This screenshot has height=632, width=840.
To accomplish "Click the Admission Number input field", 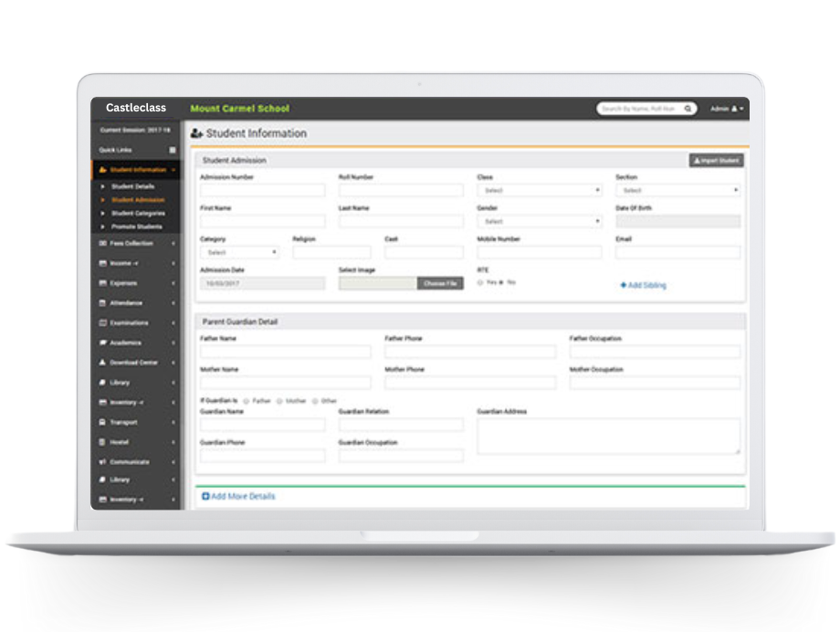I will click(262, 191).
